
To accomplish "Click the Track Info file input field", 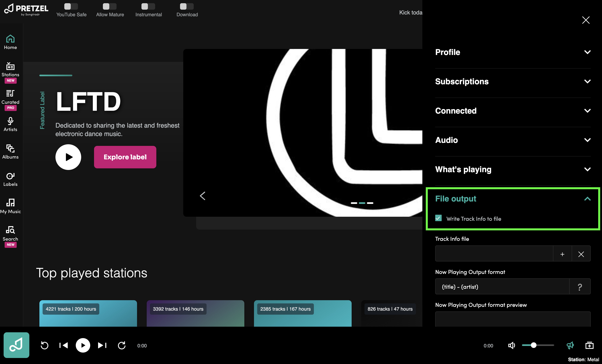I will click(x=494, y=254).
